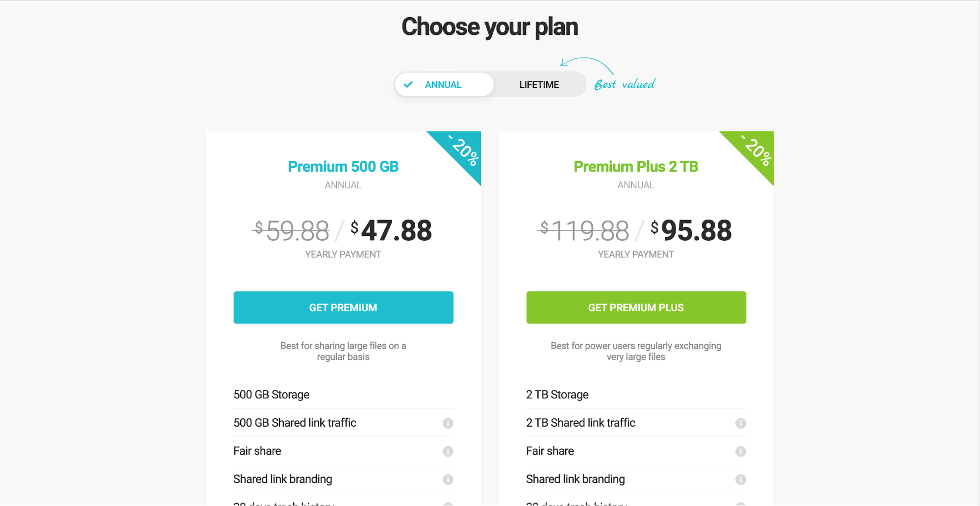Screen dimensions: 980x506
Task: Click info icon for 500 GB Shared link traffic
Action: click(448, 423)
